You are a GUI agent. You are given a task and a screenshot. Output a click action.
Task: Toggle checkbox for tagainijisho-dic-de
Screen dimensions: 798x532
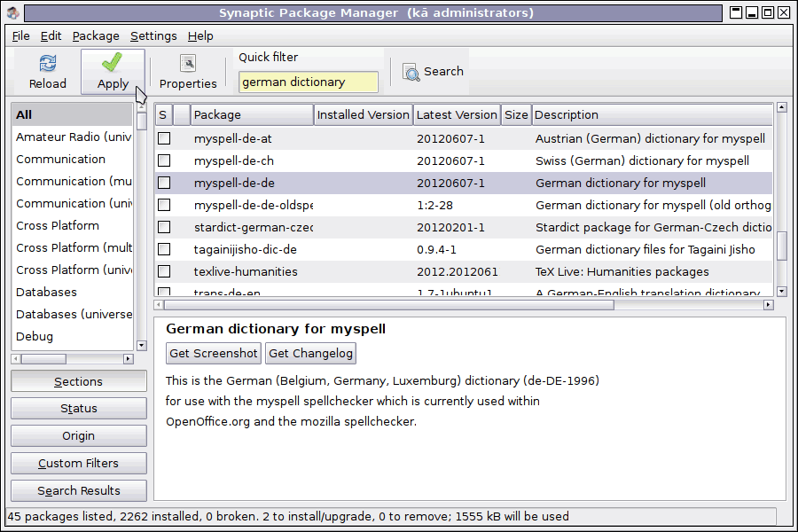pos(164,249)
